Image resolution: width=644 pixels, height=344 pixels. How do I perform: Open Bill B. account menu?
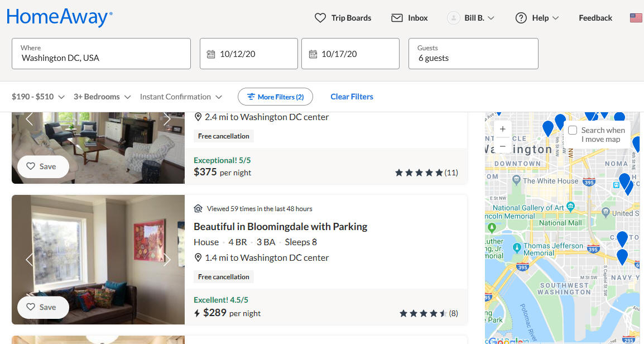[470, 18]
